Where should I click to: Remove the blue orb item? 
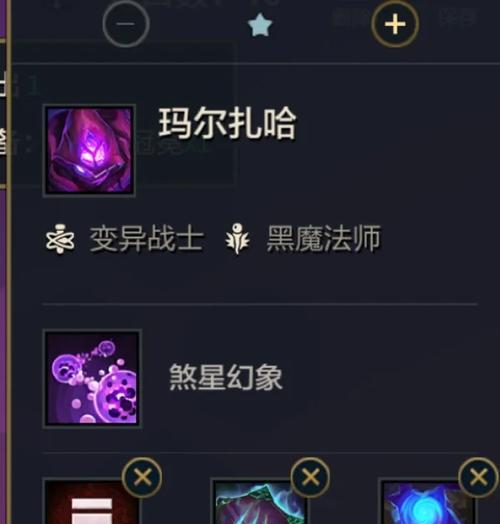click(479, 477)
